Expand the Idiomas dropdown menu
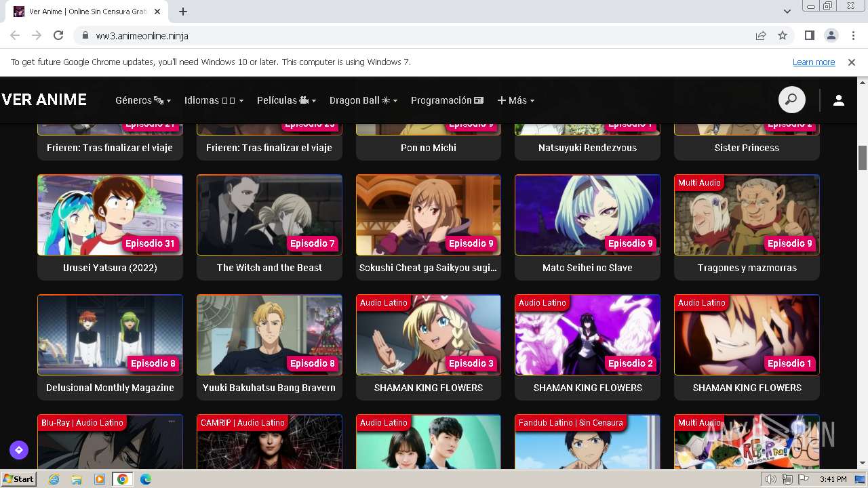Image resolution: width=868 pixels, height=488 pixels. point(214,100)
